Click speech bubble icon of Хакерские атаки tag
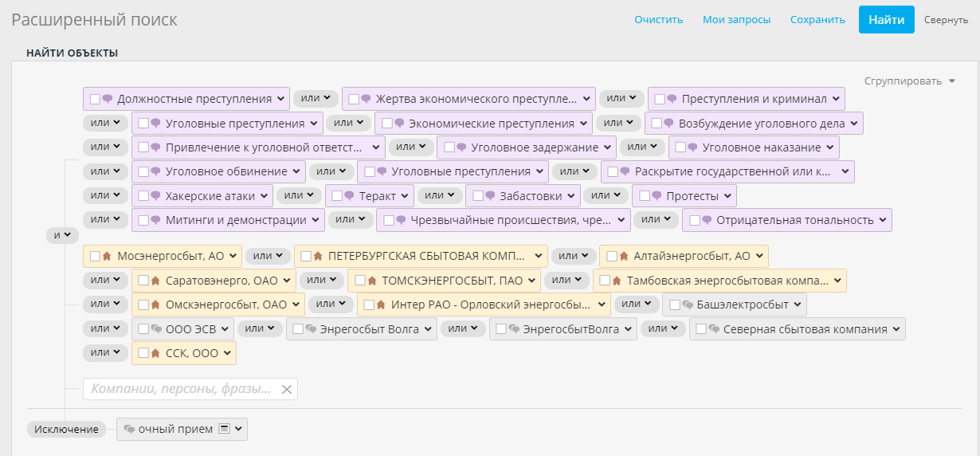Screen dimensions: 980x456 coord(156,195)
